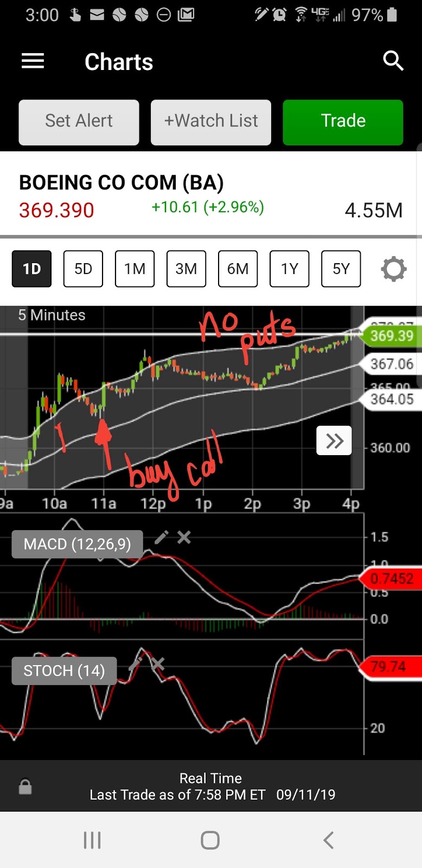The height and width of the screenshot is (868, 422).
Task: Tap the 369.390 last price
Action: 56,210
